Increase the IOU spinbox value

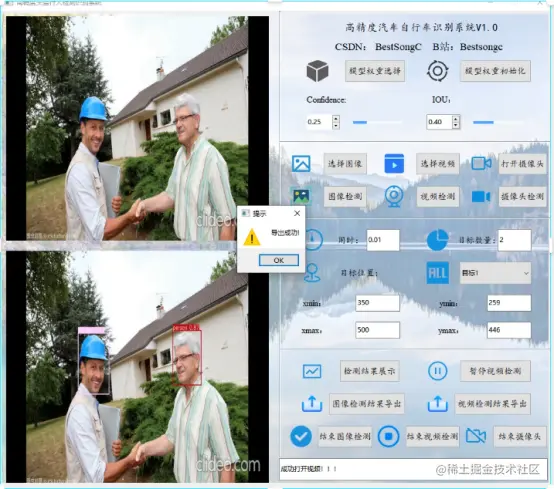456,118
